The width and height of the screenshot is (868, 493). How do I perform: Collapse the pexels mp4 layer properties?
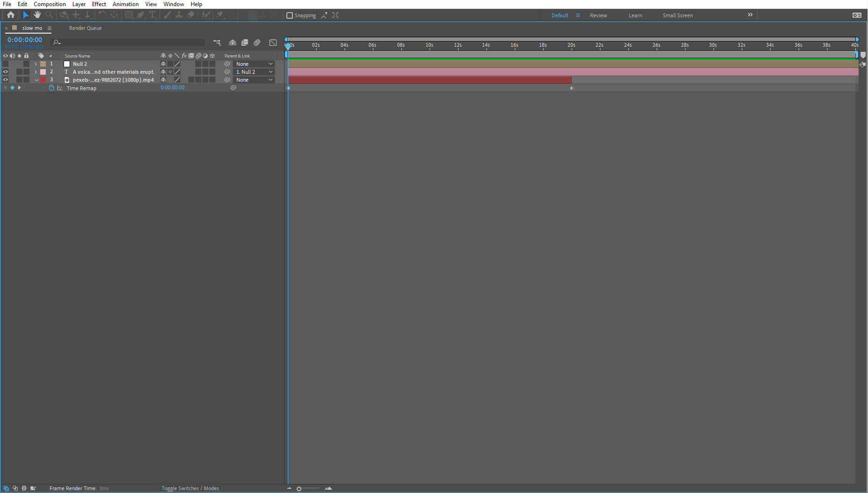click(36, 80)
